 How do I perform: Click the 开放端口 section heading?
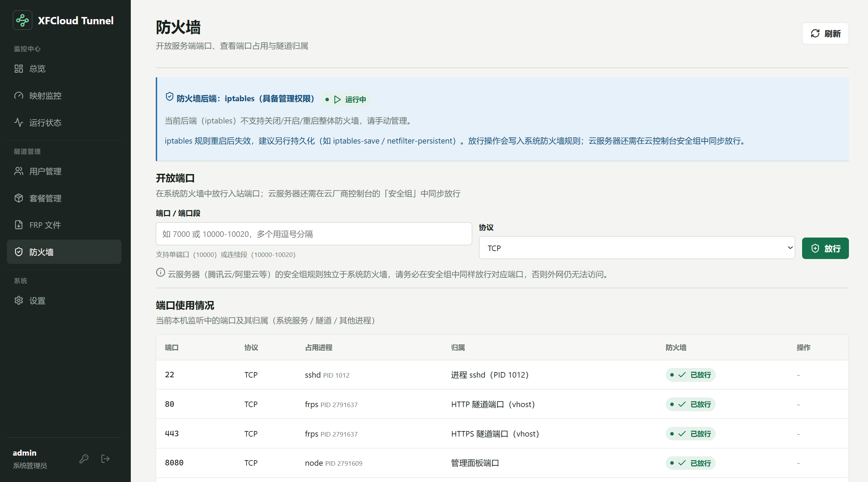[175, 178]
